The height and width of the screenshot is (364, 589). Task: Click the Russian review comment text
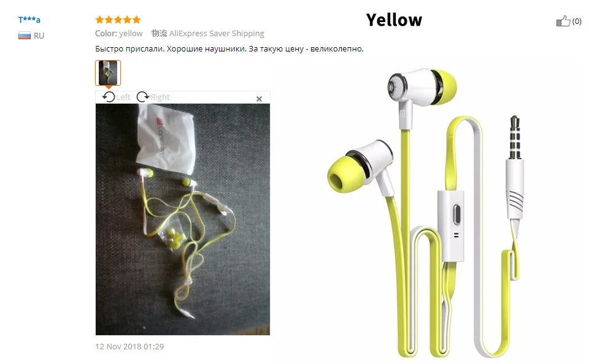click(x=229, y=49)
